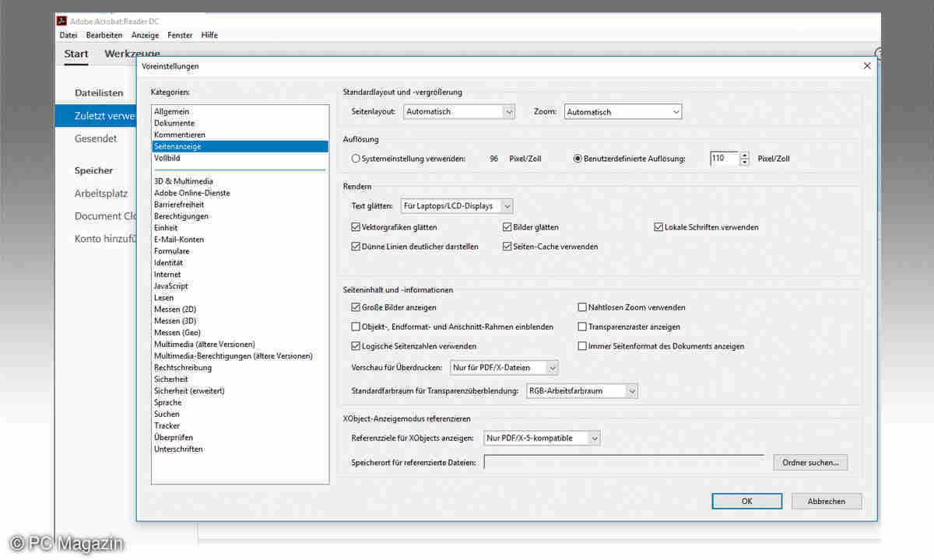Click the Ordner suchen... button
Viewport: 934px width, 560px height.
(809, 463)
